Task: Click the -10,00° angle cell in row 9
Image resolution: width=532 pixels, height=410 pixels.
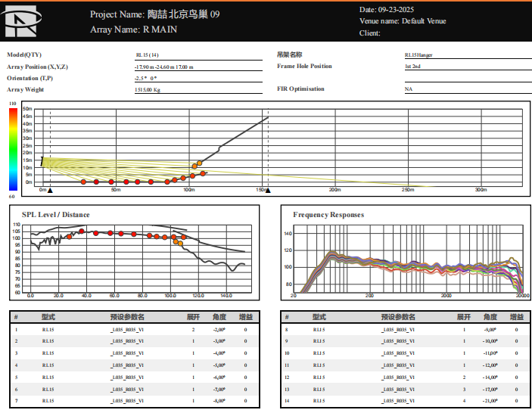Action: coord(490,341)
